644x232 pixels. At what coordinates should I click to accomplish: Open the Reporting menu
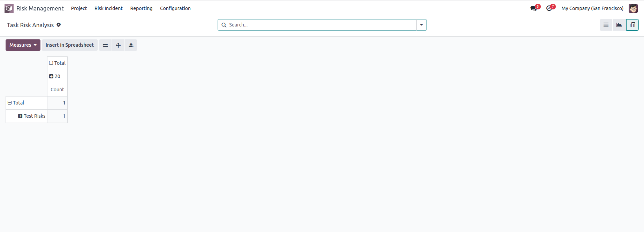141,8
